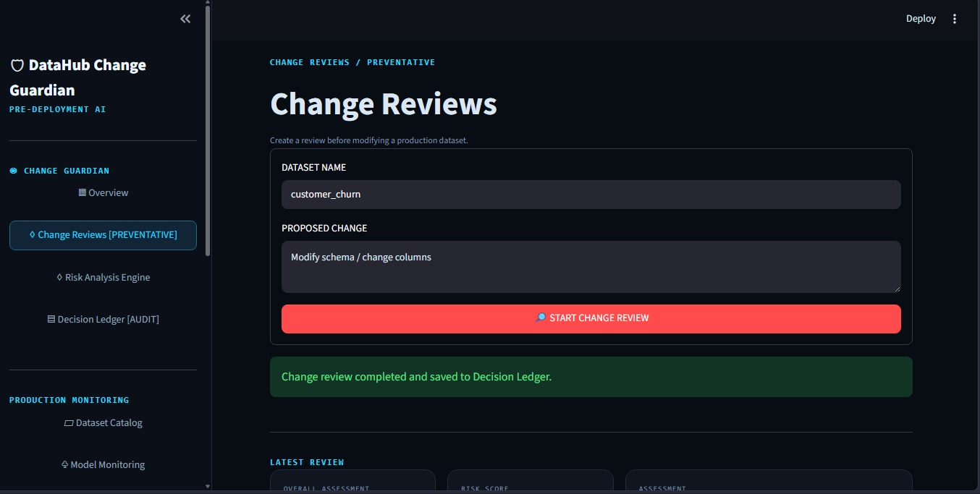Screen dimensions: 980x494
Task: Click the Proposed Change text area
Action: [591, 267]
